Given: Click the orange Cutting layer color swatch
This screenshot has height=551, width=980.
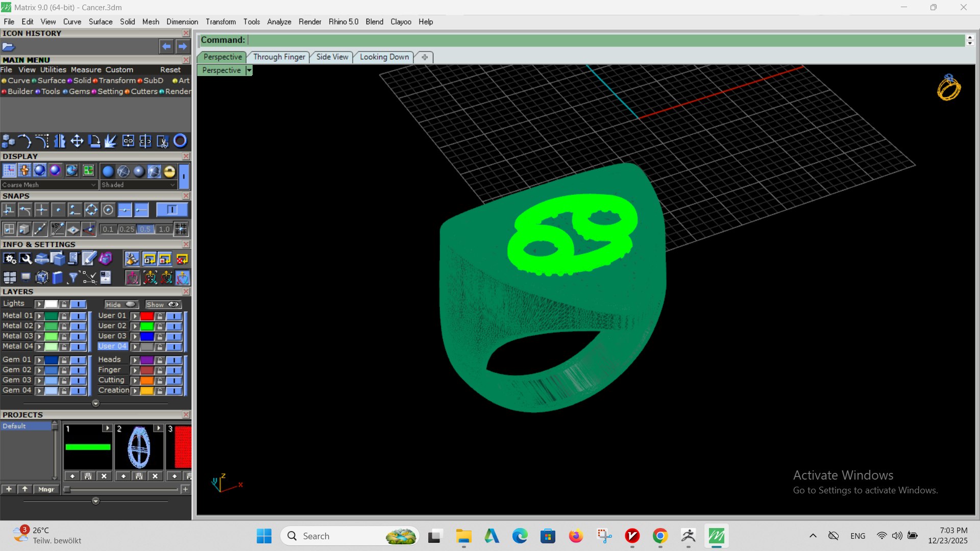Looking at the screenshot, I should click(147, 380).
